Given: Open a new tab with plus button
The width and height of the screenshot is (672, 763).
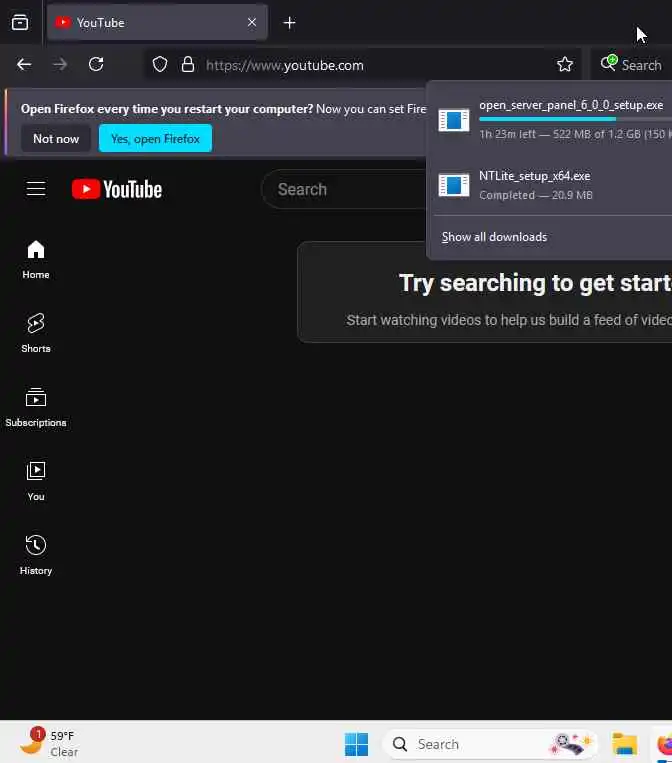Looking at the screenshot, I should point(290,22).
